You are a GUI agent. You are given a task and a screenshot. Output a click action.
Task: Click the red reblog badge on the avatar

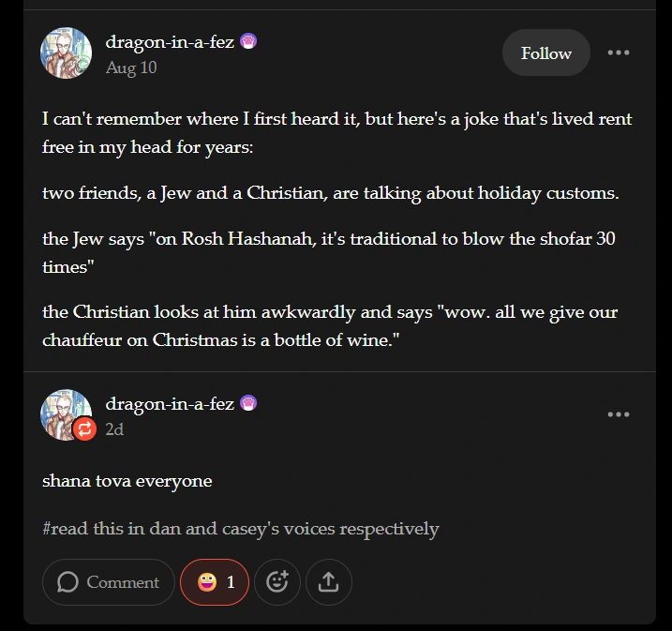pos(84,429)
